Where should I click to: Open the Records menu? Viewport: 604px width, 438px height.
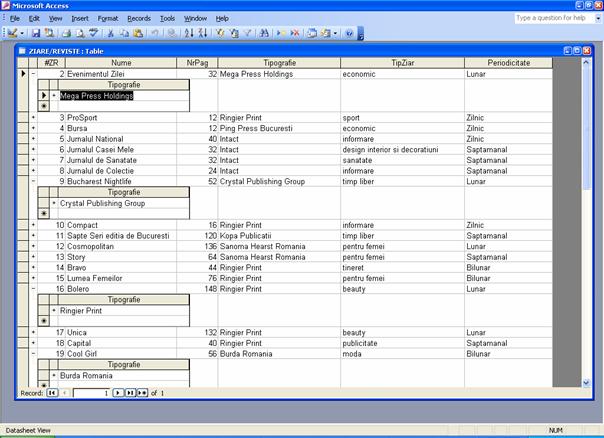point(139,18)
